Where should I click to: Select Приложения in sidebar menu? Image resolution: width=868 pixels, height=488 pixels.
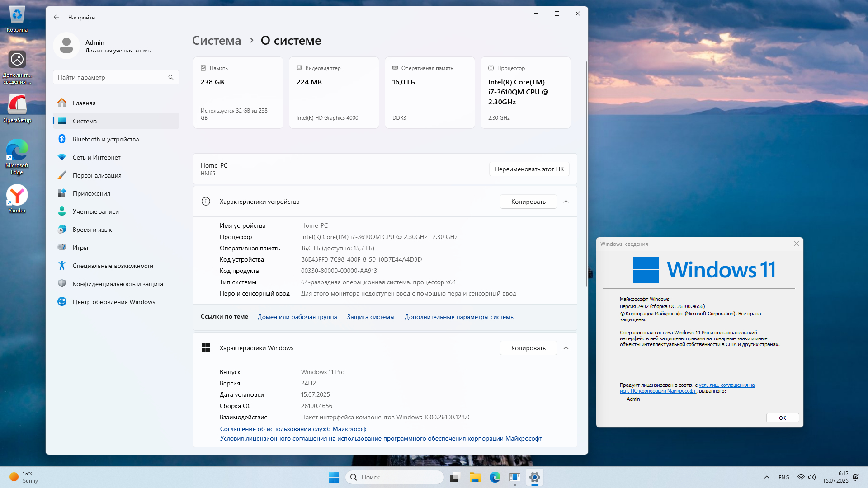91,193
